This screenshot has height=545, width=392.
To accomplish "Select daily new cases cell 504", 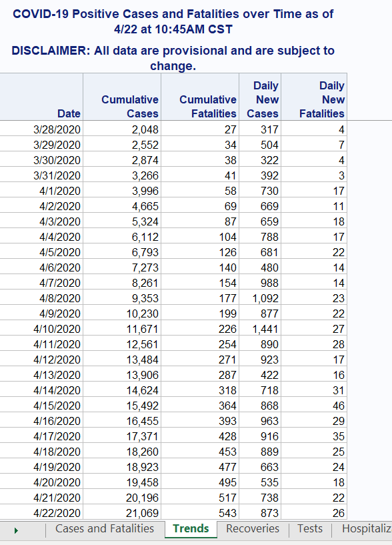I will click(260, 145).
